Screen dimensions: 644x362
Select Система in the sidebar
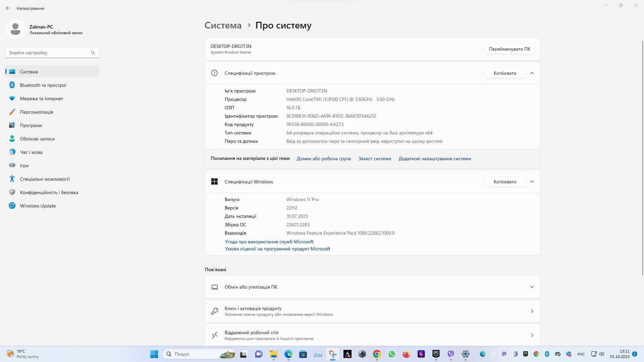(52, 71)
